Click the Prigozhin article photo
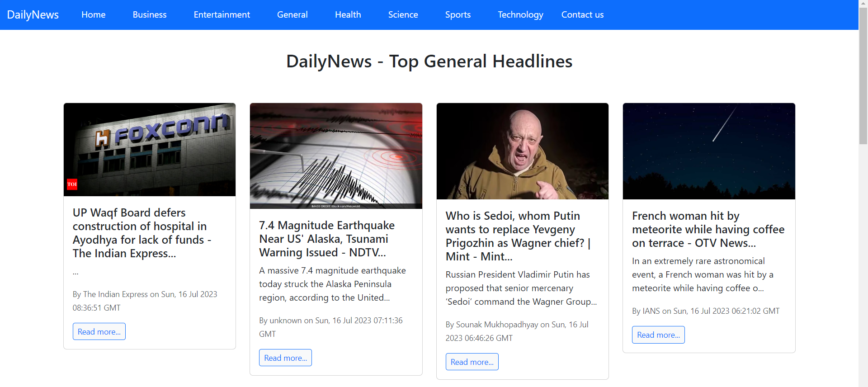 coord(523,151)
